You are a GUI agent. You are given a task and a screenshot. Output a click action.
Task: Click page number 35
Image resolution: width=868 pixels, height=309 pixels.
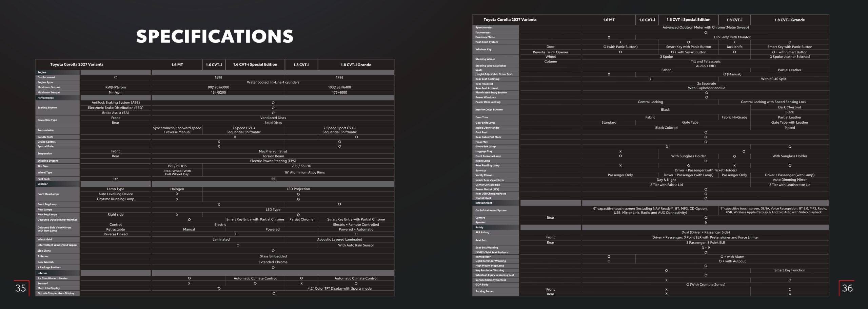coord(20,288)
